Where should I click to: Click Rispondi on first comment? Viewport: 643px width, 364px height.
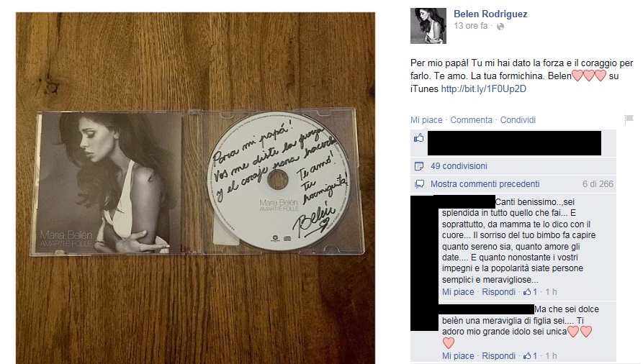pyautogui.click(x=499, y=292)
